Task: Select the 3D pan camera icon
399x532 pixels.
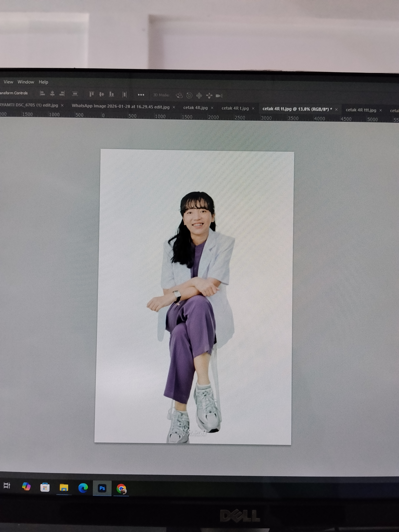Action: coord(199,96)
